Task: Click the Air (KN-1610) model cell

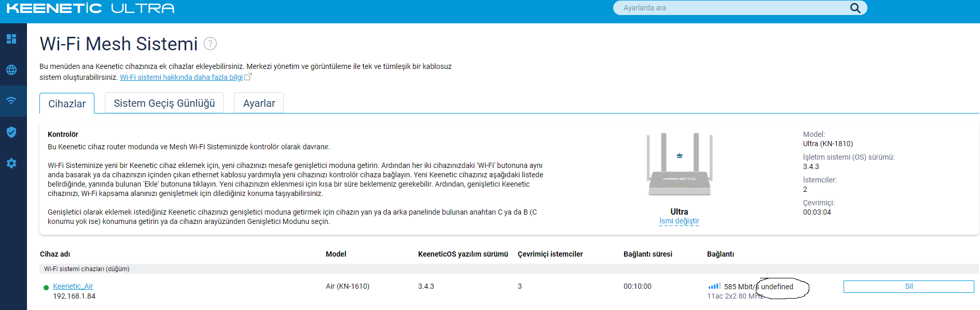Action: 348,286
